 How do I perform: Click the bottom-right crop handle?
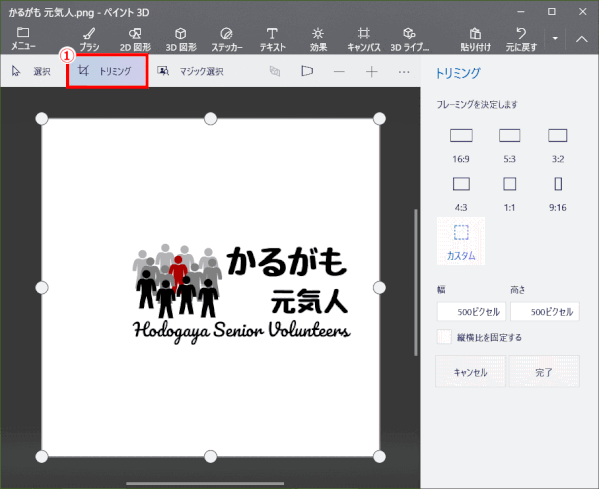click(x=379, y=457)
